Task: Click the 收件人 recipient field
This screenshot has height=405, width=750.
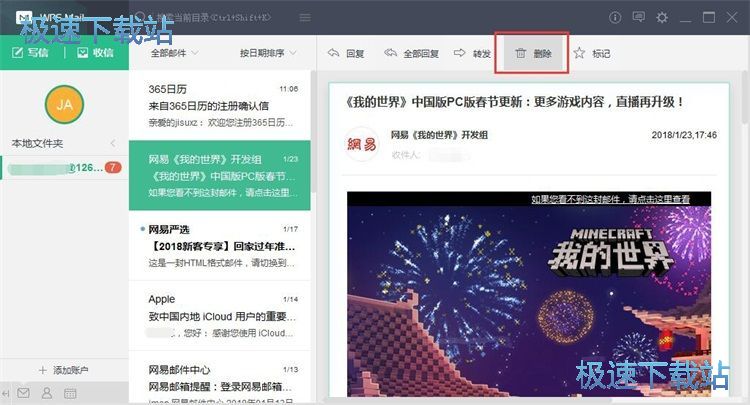Action: coord(430,155)
